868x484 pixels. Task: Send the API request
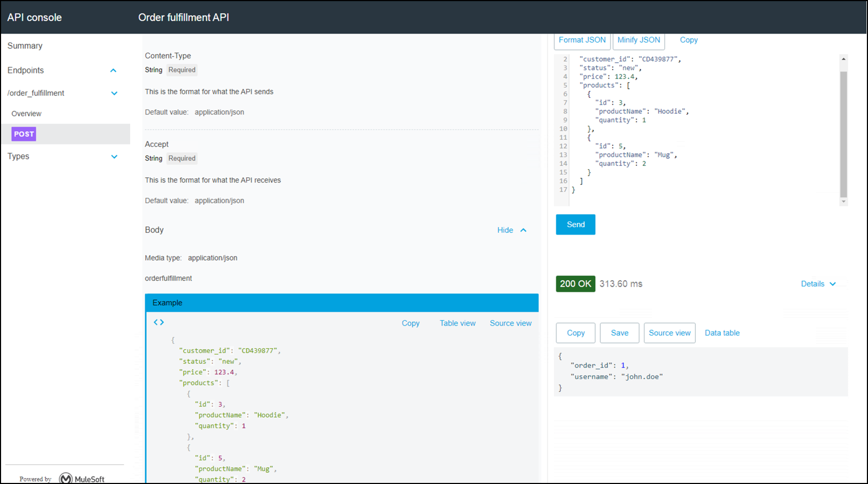click(x=576, y=224)
